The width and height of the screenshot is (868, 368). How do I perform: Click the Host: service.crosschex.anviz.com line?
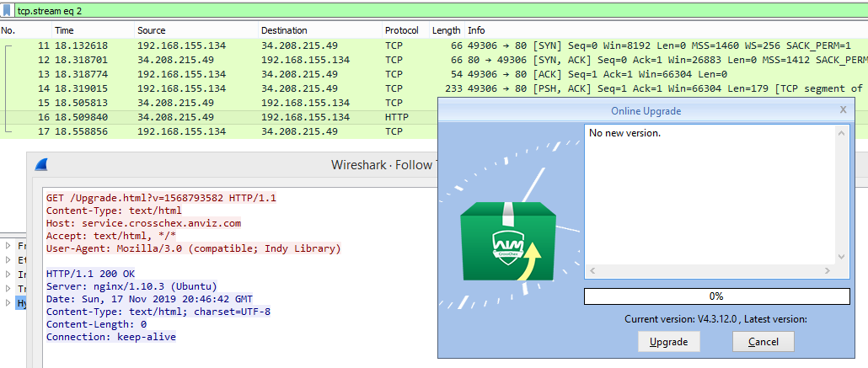(x=143, y=223)
